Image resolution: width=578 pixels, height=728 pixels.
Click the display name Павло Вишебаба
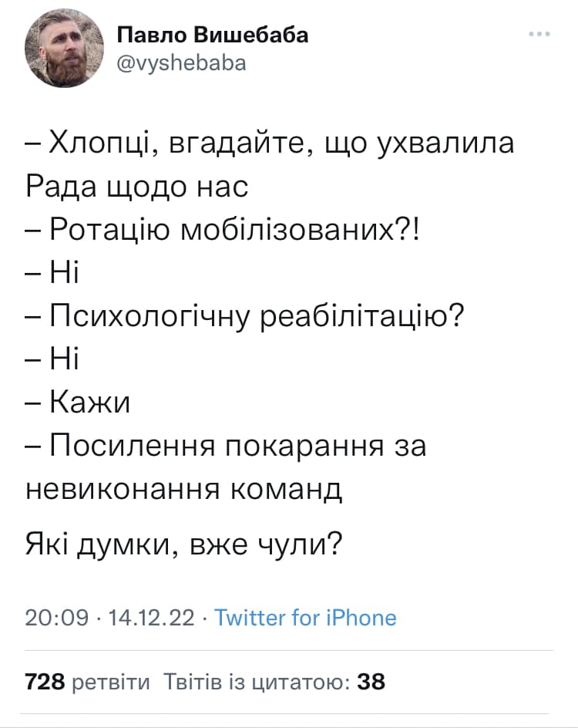(x=213, y=35)
